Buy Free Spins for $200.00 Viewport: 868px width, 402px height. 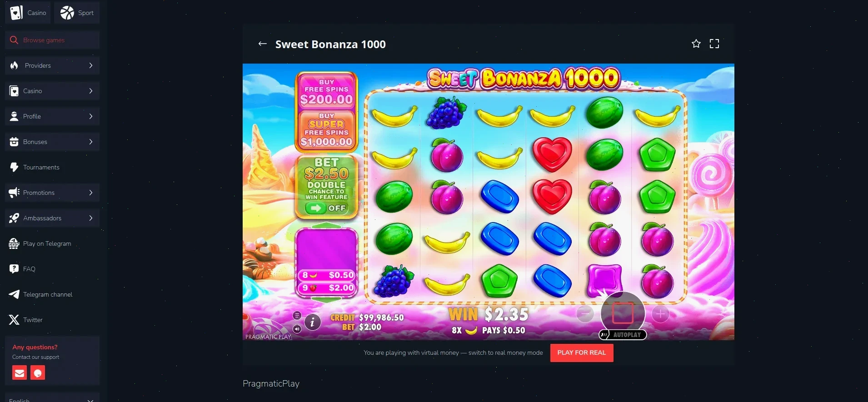click(x=326, y=92)
